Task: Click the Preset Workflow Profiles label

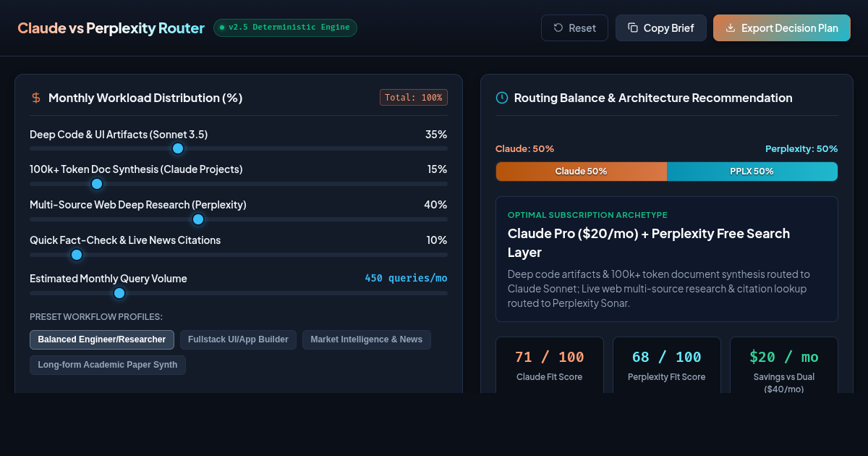Action: coord(96,317)
